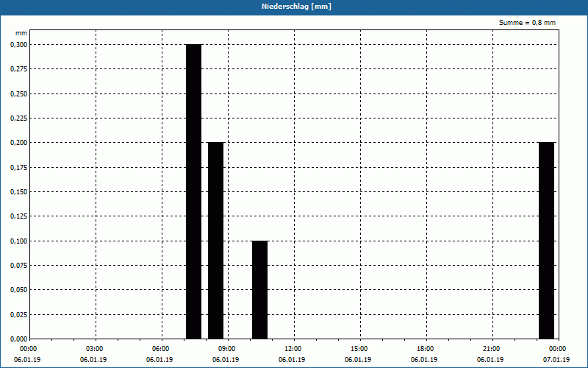Viewport: 588px width, 368px height.
Task: Click the 'mm' unit label on y-axis
Action: click(21, 33)
